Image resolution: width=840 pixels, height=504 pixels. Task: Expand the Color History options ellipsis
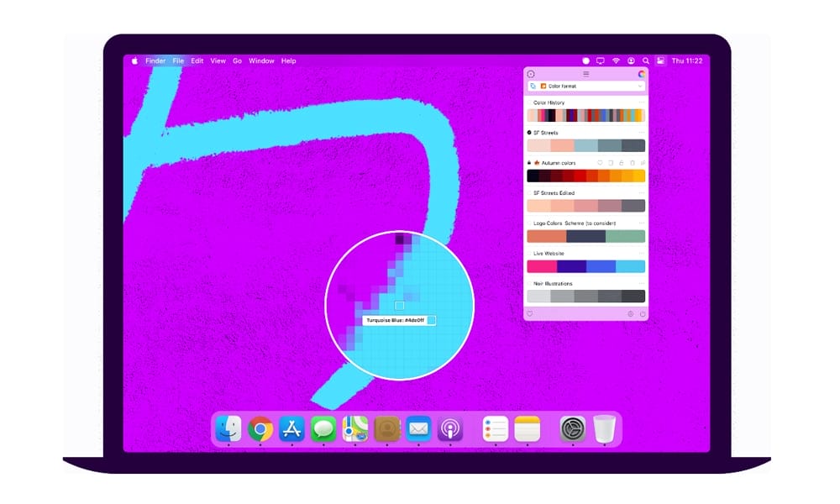coord(641,102)
